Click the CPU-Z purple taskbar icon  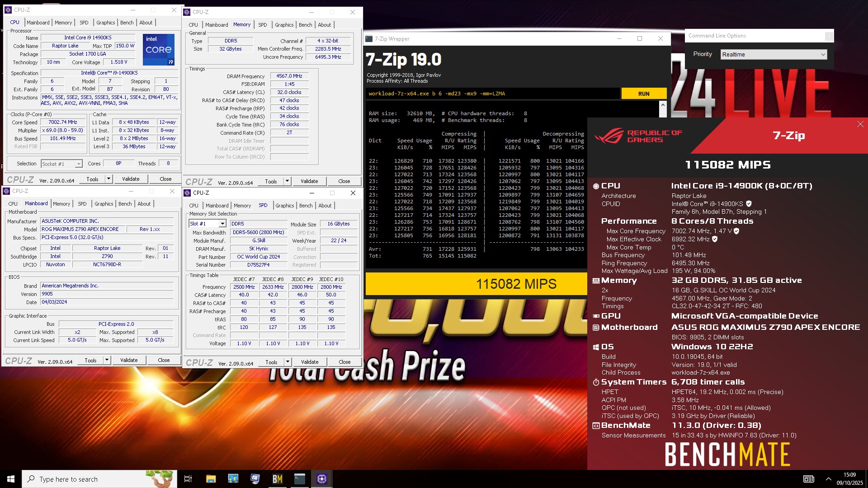[321, 479]
